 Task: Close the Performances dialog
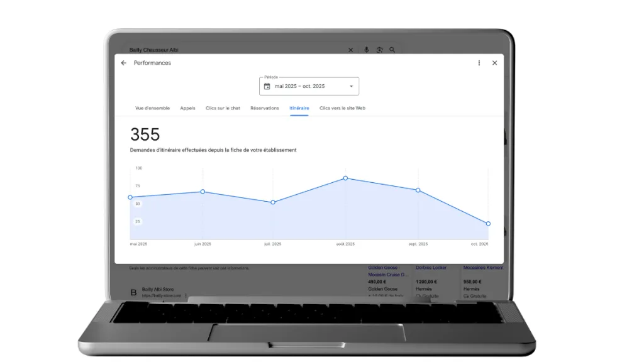(x=494, y=63)
